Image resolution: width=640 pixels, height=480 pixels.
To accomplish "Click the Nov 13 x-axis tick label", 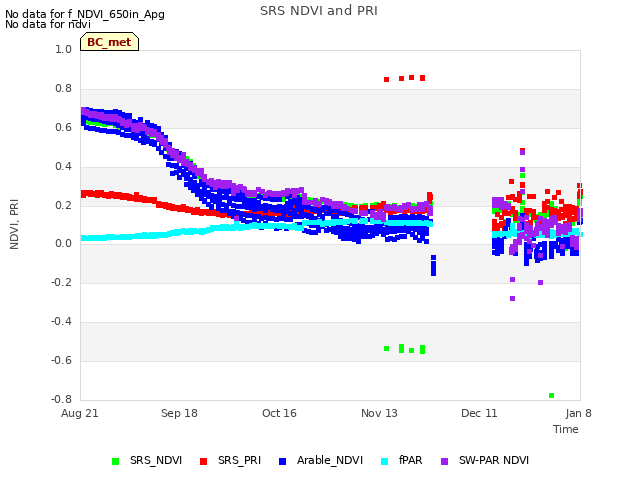I will pyautogui.click(x=379, y=413).
